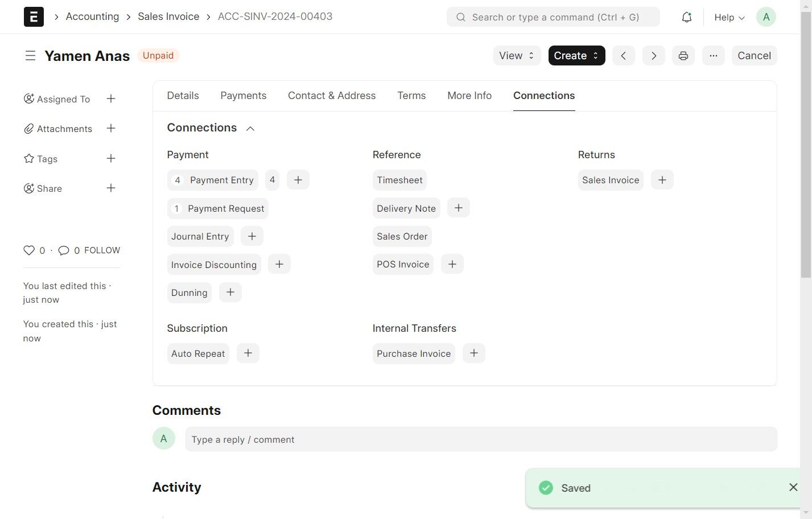Open the More Info tab
This screenshot has height=519, width=812.
(x=469, y=96)
